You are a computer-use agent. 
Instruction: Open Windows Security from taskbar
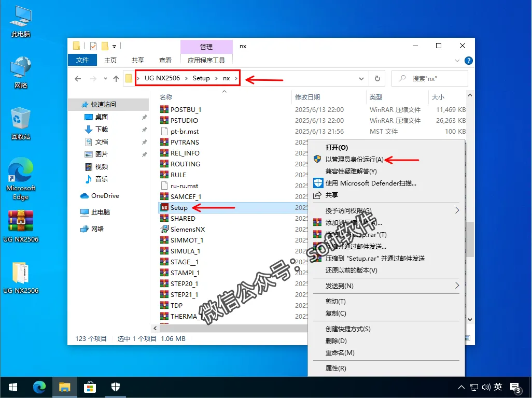click(115, 387)
